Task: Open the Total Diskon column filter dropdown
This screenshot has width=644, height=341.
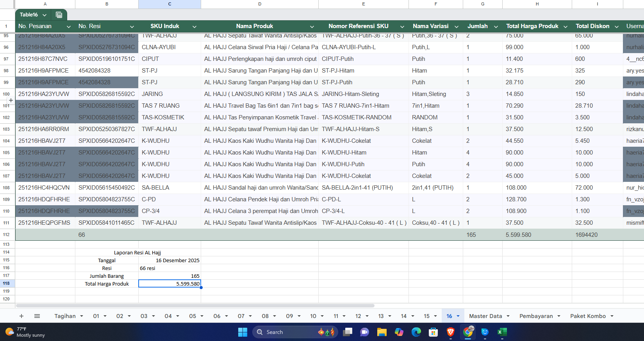Action: [x=617, y=27]
